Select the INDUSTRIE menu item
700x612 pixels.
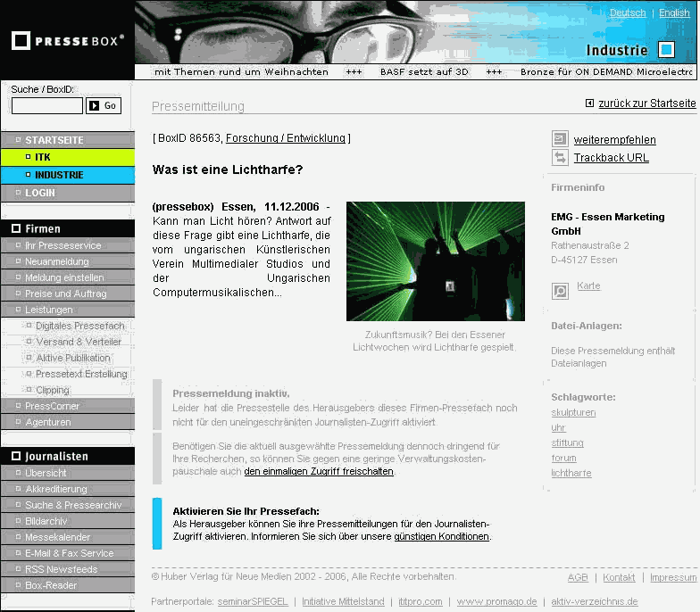click(x=59, y=175)
